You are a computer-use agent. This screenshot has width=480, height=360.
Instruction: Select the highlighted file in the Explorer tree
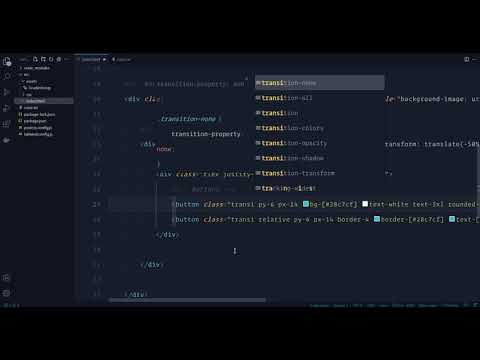pyautogui.click(x=44, y=101)
